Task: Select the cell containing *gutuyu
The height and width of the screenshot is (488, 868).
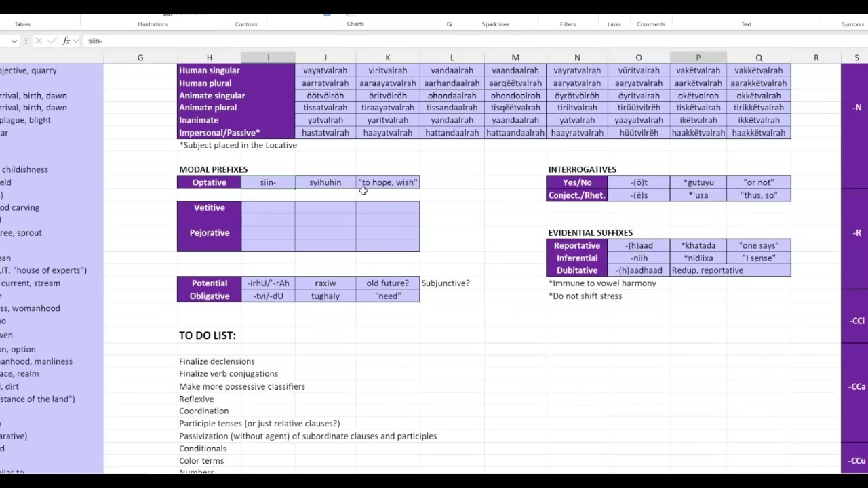Action: pyautogui.click(x=698, y=182)
